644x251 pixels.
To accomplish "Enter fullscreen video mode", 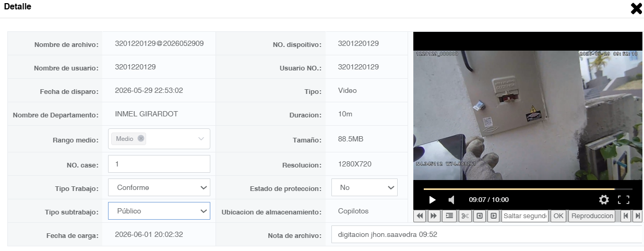I will pyautogui.click(x=624, y=199).
